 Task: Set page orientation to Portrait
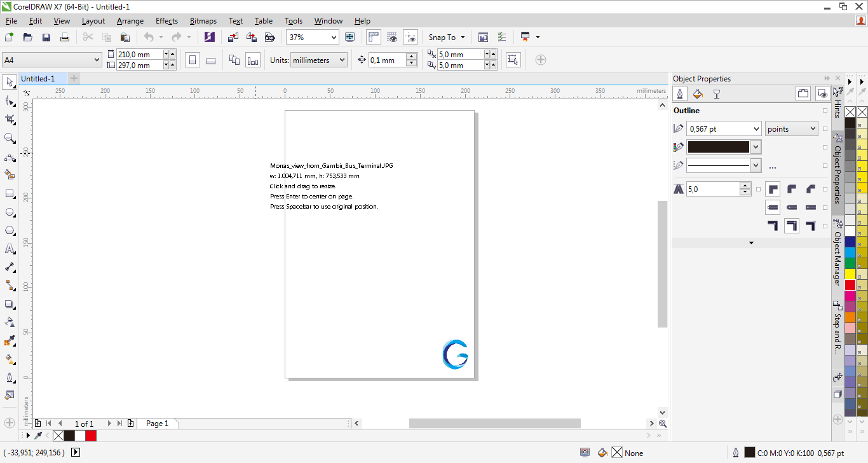(x=193, y=60)
